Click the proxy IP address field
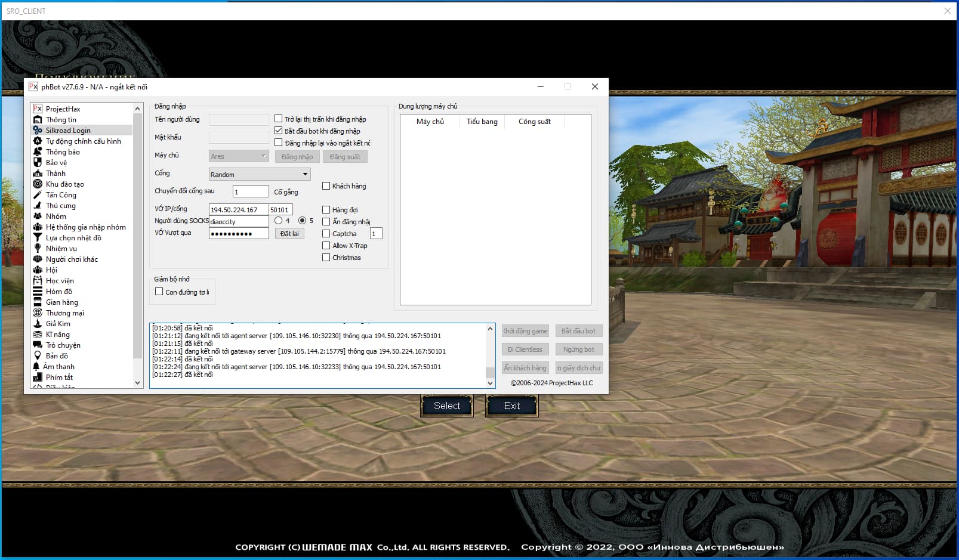Image resolution: width=959 pixels, height=560 pixels. pyautogui.click(x=238, y=210)
